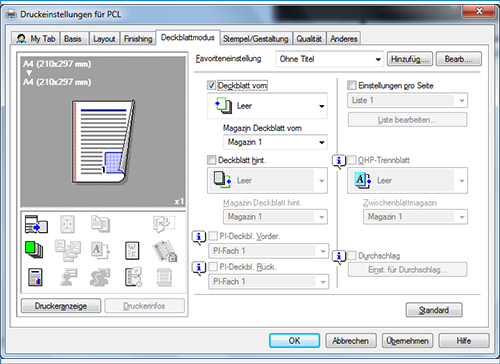The height and width of the screenshot is (364, 500).
Task: Click the greyed stacked-documents icon
Action: [x=100, y=224]
